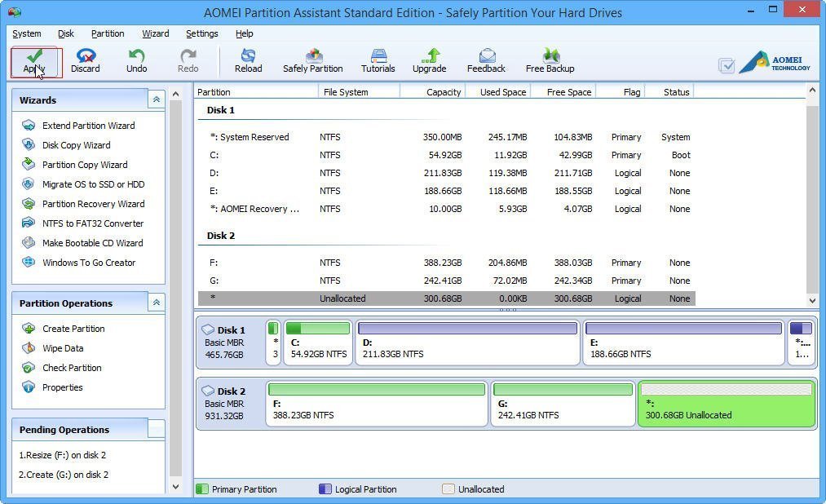
Task: Select pending operation Create (G:)
Action: coord(64,475)
